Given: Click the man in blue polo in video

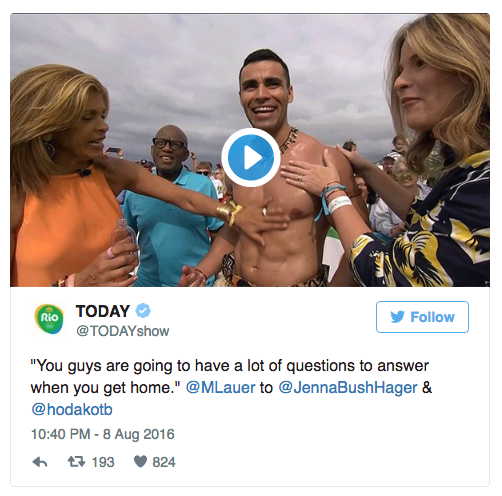Looking at the screenshot, I should coord(170,207).
